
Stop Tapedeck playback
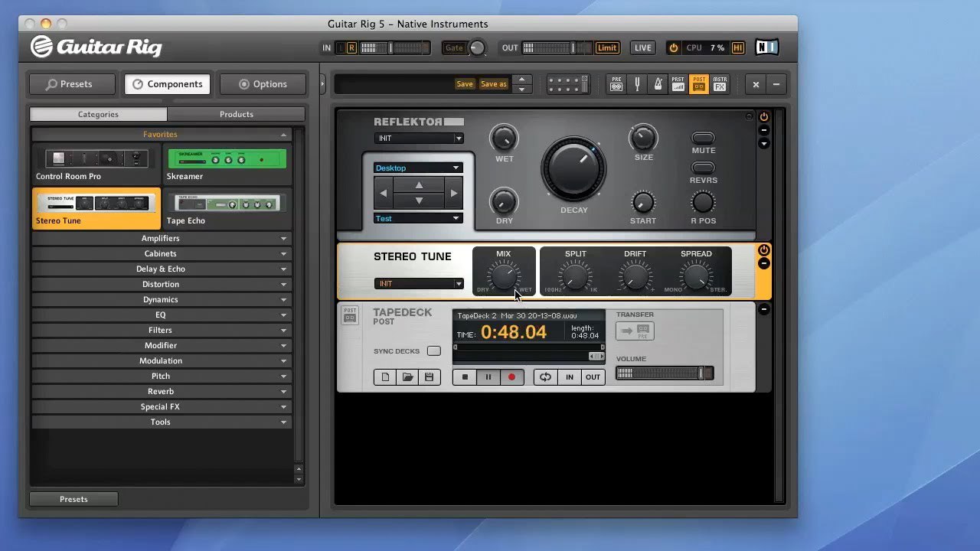pyautogui.click(x=464, y=377)
